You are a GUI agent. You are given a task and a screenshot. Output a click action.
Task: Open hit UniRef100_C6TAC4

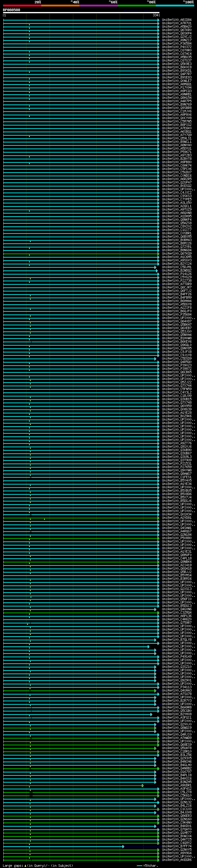tap(177, 54)
